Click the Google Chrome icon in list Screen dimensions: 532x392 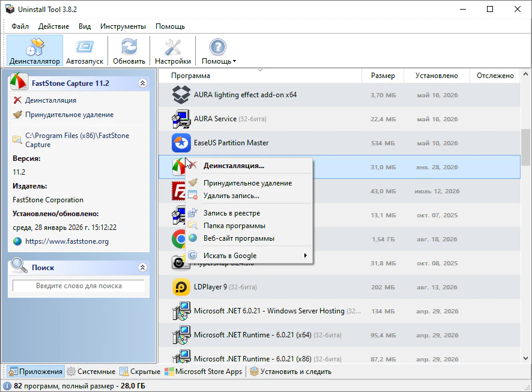[x=178, y=239]
